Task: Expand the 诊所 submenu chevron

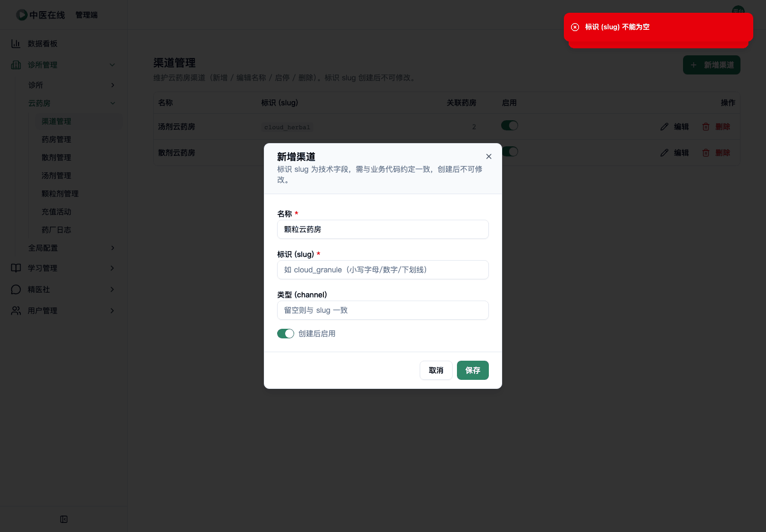Action: point(112,85)
